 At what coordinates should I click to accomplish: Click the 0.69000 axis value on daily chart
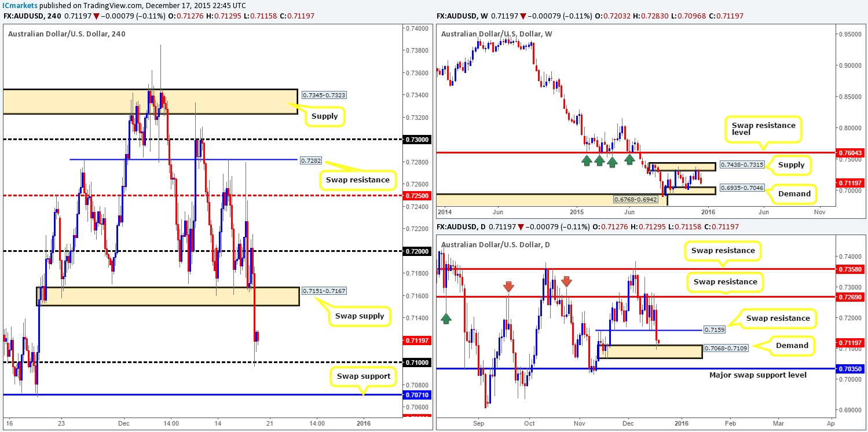coord(851,411)
